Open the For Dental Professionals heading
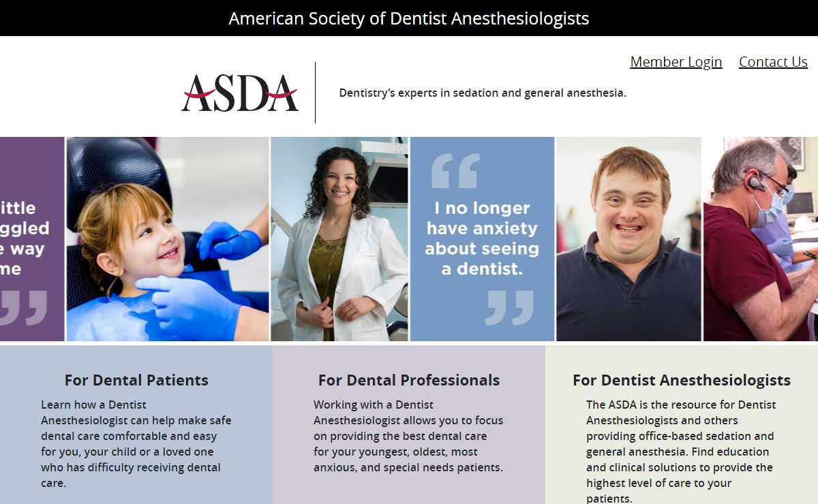The height and width of the screenshot is (504, 818). [409, 380]
